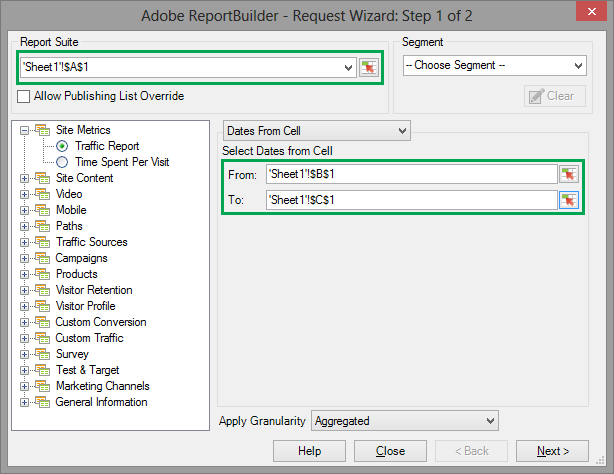Select the Custom Conversion tree label

101,322
